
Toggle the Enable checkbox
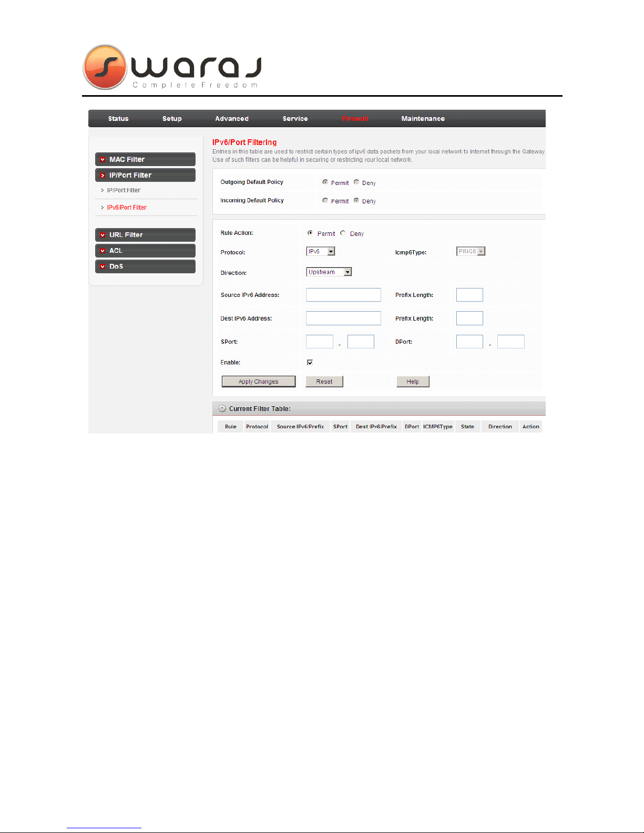310,362
